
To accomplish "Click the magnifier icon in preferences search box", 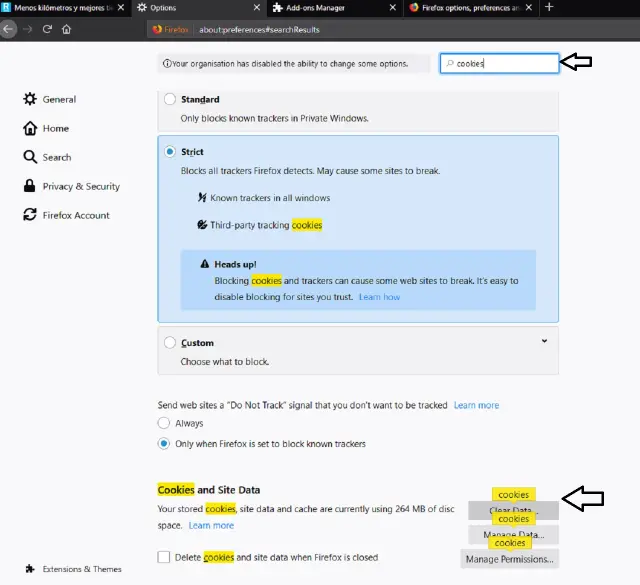I will (450, 63).
